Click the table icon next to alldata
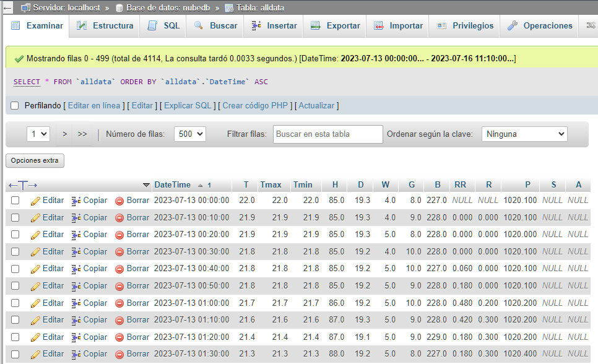 229,8
